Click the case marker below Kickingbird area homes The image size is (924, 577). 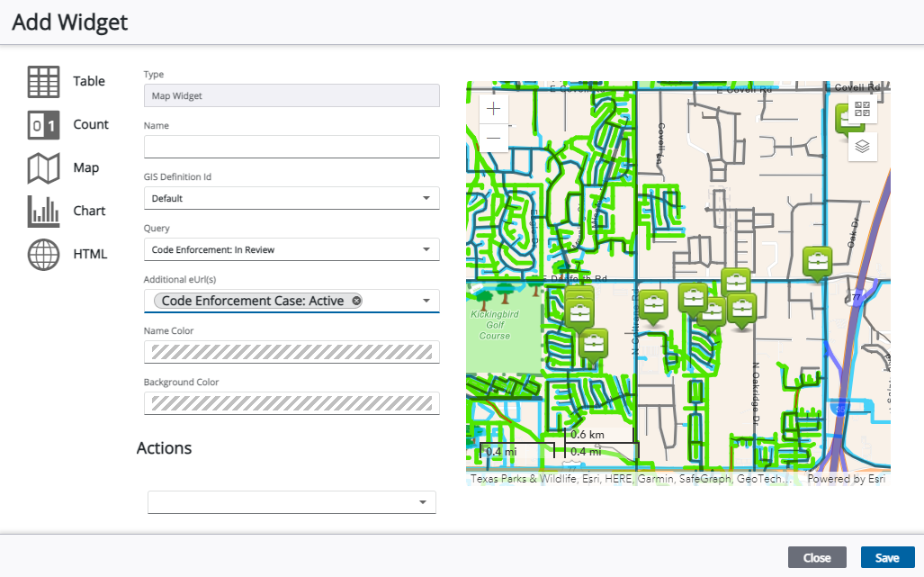pos(594,347)
